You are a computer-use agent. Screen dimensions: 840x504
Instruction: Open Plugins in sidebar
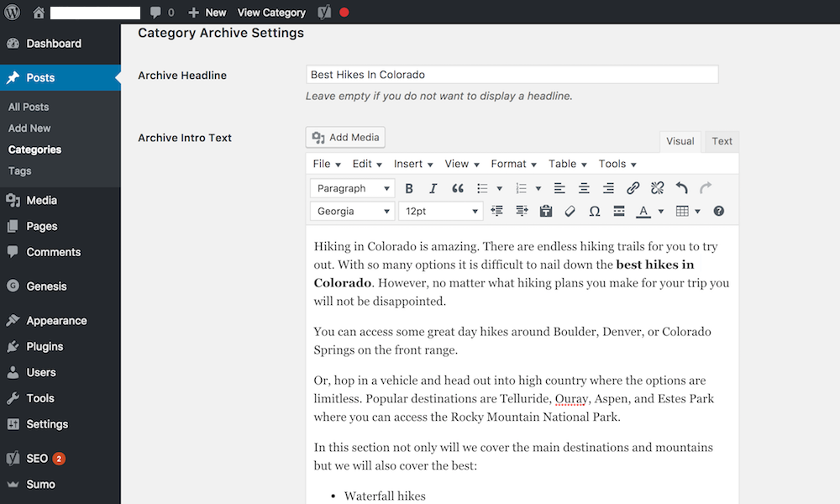[x=60, y=347]
